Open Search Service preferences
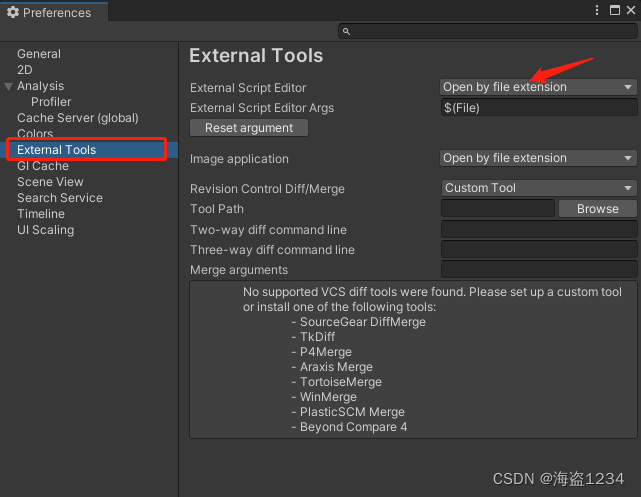Viewport: 641px width, 497px height. click(60, 198)
